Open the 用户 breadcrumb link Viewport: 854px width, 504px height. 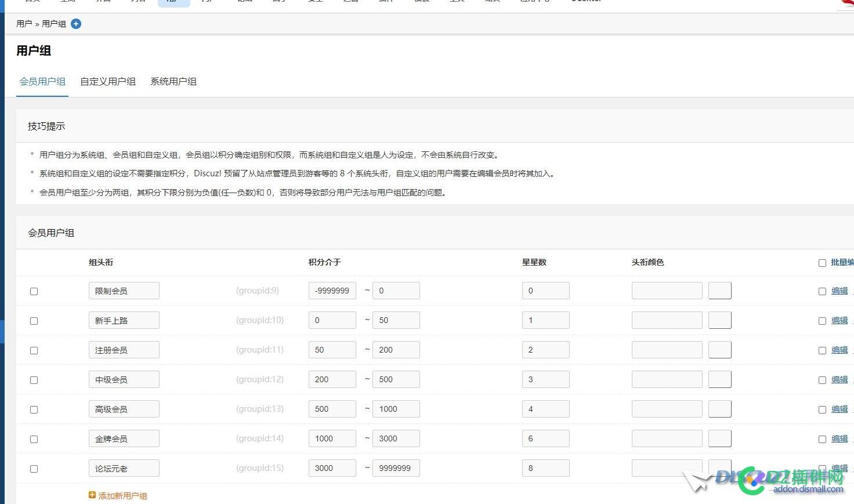(24, 24)
